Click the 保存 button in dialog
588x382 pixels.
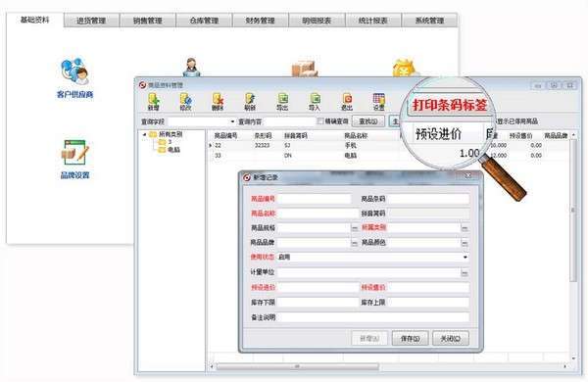[410, 339]
